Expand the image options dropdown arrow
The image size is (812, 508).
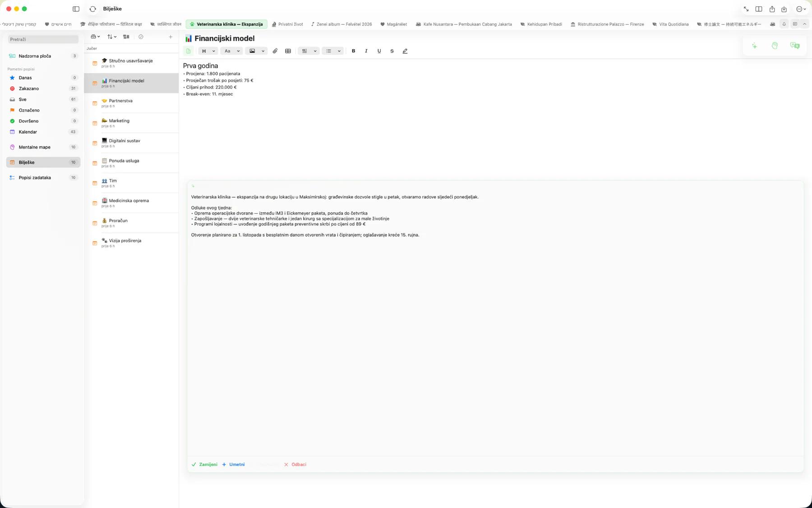tap(263, 51)
